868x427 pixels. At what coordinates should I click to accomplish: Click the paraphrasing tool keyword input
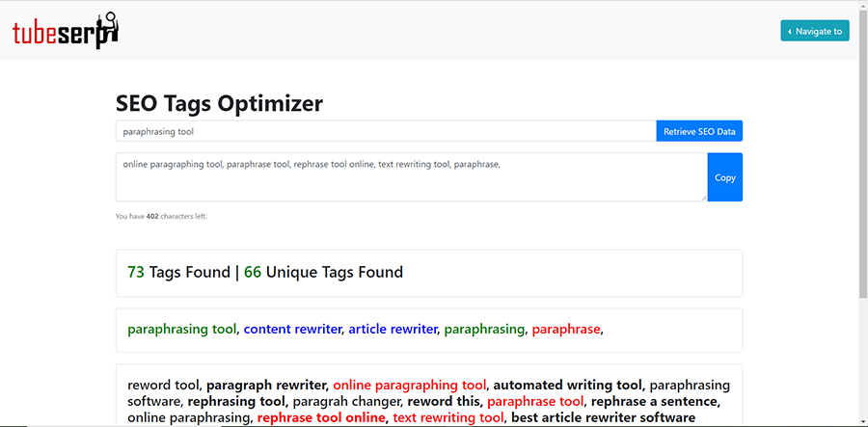[386, 131]
